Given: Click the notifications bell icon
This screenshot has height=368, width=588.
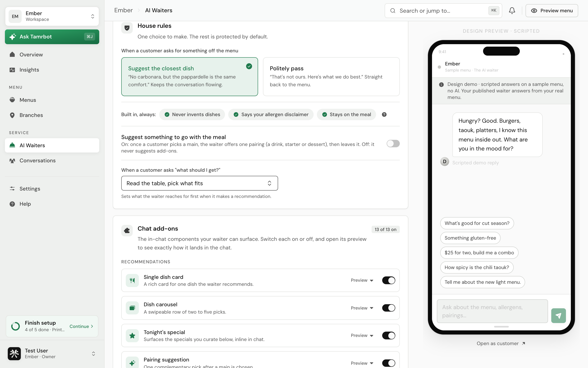Looking at the screenshot, I should (512, 11).
